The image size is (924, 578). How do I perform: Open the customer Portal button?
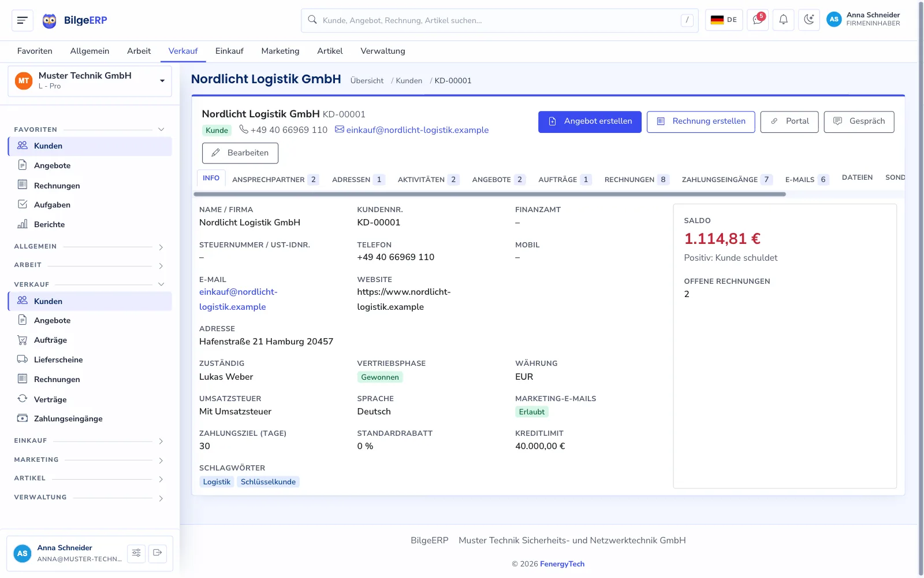coord(789,122)
